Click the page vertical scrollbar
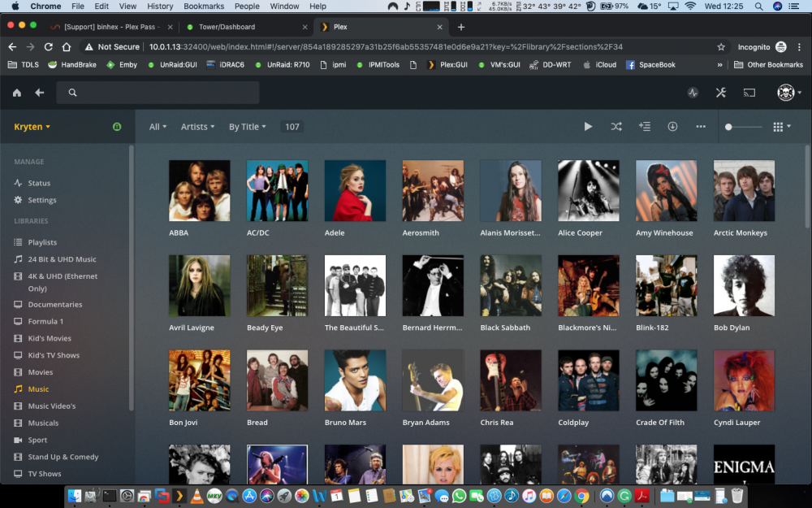This screenshot has height=508, width=812. [808, 187]
